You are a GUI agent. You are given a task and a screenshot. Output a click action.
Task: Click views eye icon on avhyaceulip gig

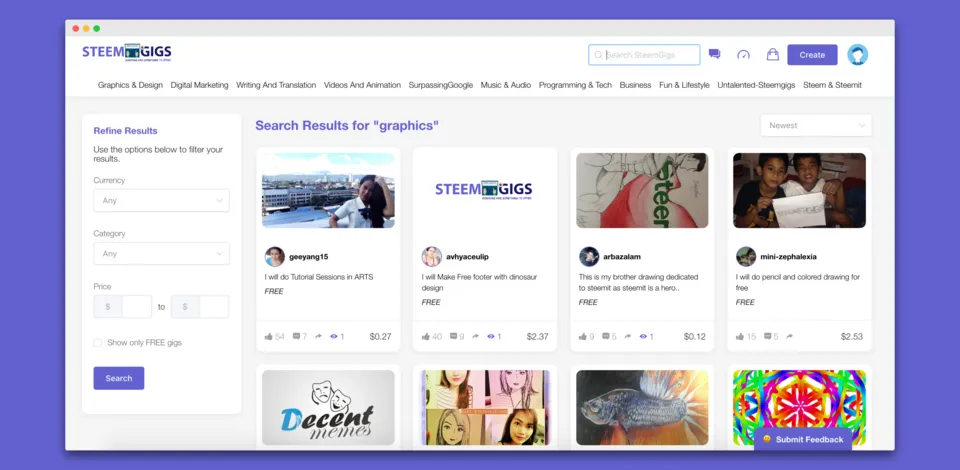pos(491,337)
